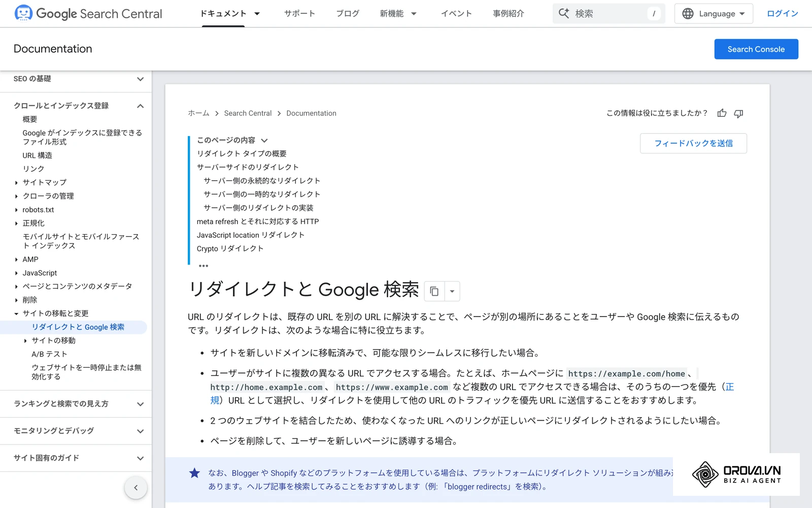Click the ログイン link

tap(783, 14)
